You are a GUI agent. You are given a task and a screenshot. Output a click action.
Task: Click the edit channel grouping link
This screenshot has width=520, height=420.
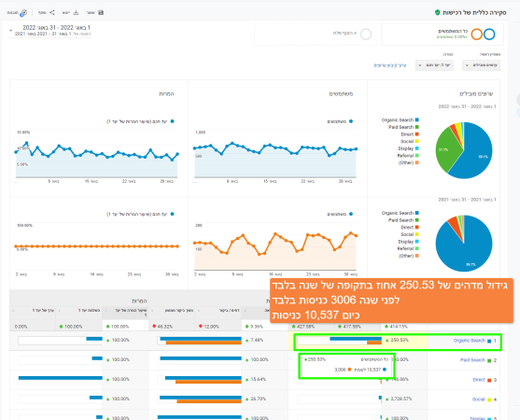coord(390,65)
